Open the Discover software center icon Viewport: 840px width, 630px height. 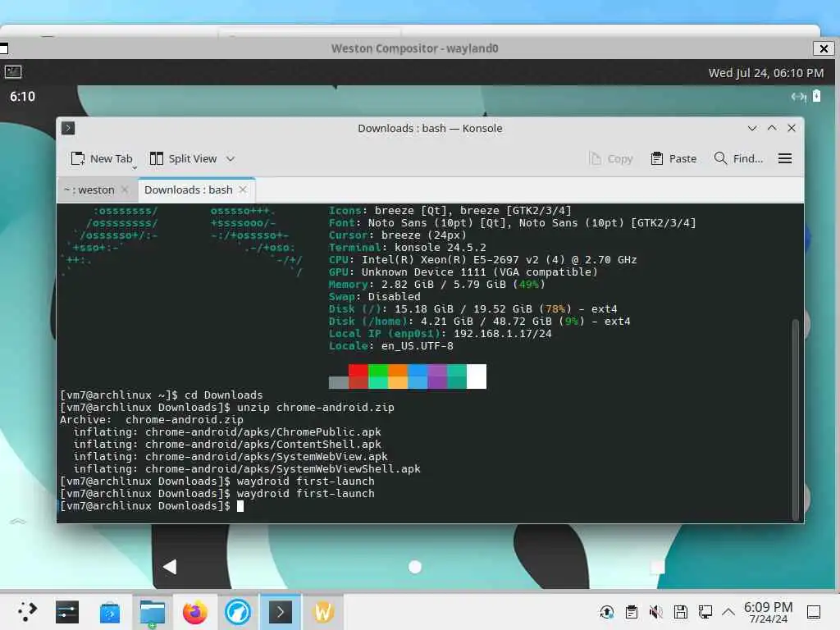click(110, 612)
